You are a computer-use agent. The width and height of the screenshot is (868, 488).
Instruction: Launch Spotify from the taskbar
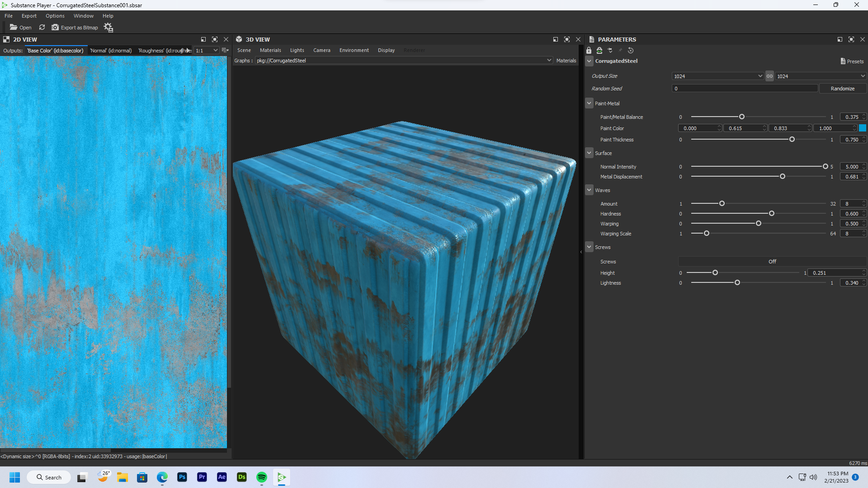(262, 477)
